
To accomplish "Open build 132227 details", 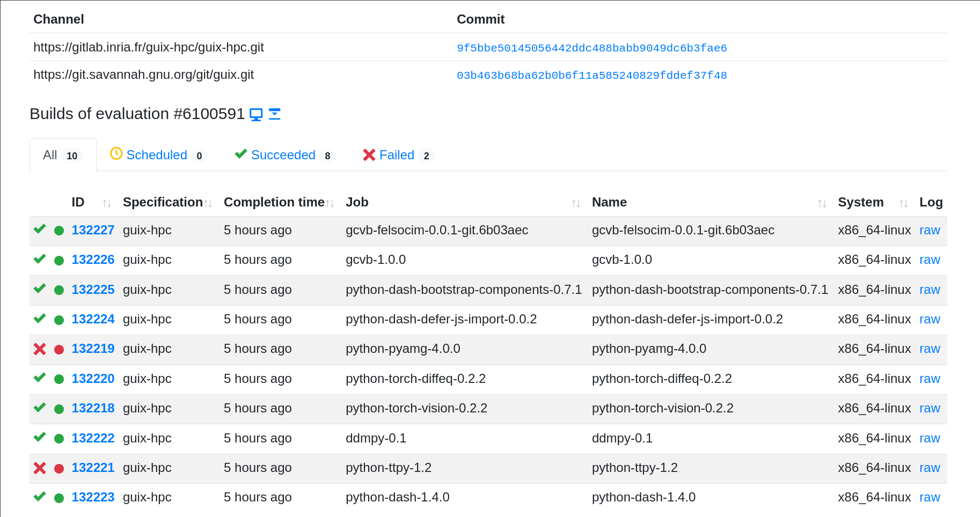I will [93, 230].
